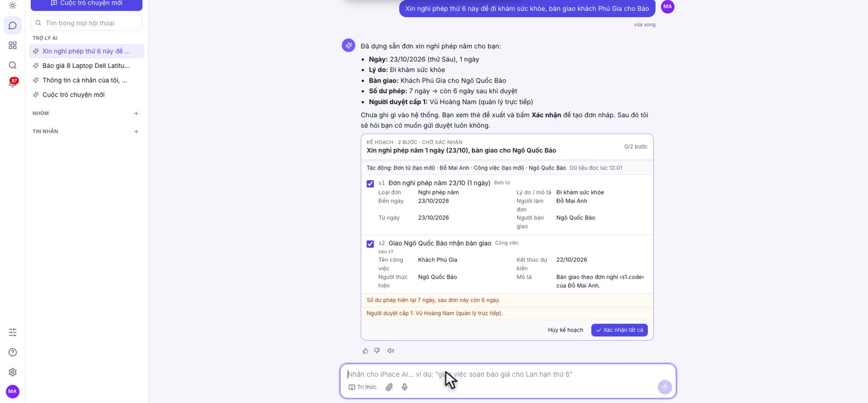Open the sliders adjustment icon in sidebar
The width and height of the screenshot is (868, 403).
point(12,332)
